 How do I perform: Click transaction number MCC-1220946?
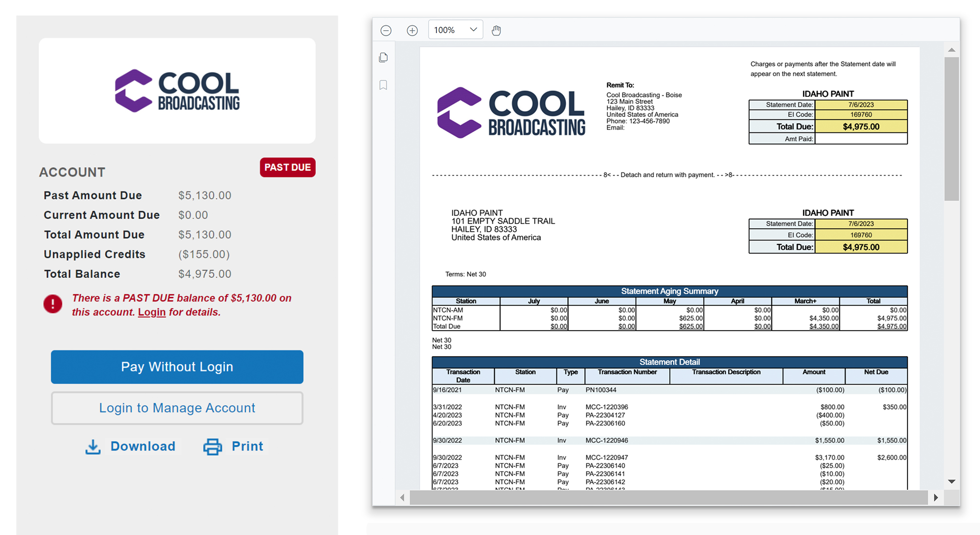click(x=606, y=441)
